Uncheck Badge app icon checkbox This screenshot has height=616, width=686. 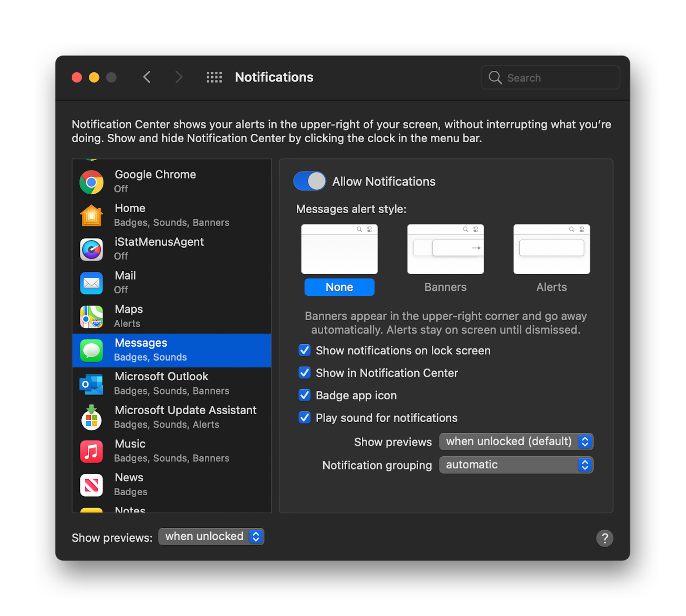click(304, 395)
